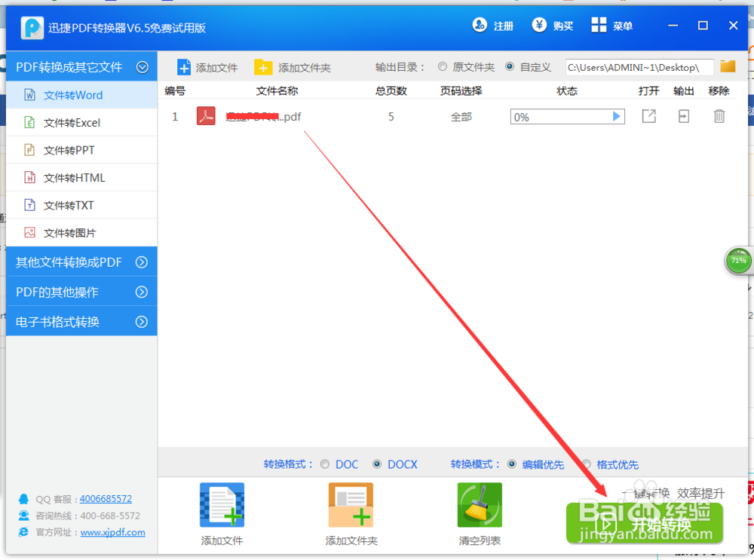Click the 页码选择 column header
The image size is (754, 560).
click(x=461, y=91)
